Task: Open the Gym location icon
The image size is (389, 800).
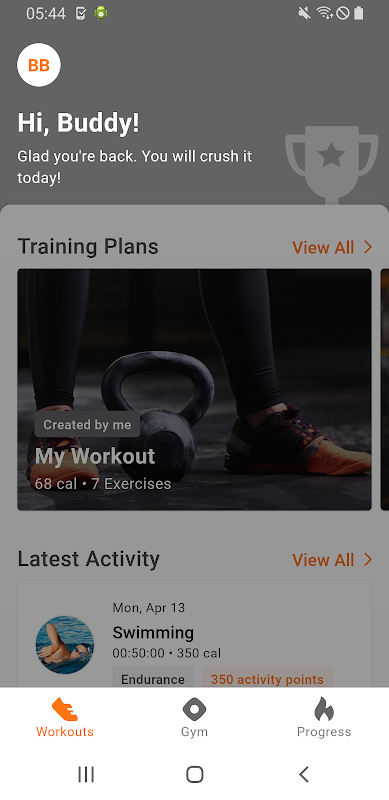Action: (194, 709)
